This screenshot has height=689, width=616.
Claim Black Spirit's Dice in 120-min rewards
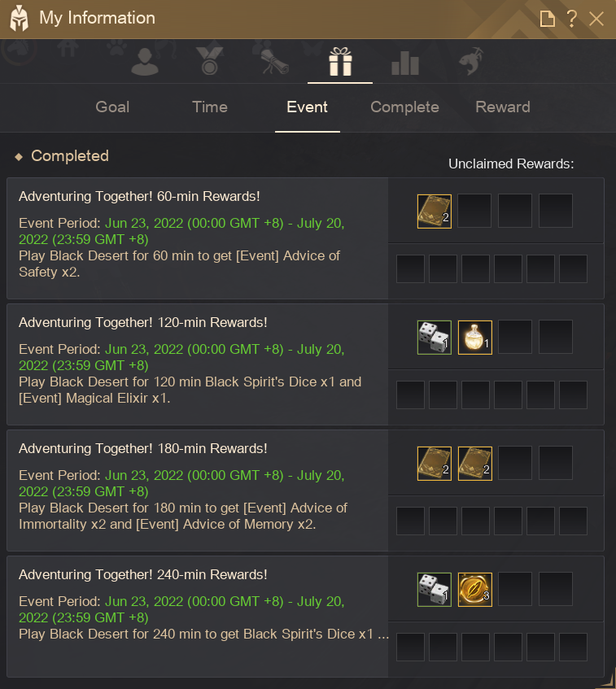pyautogui.click(x=435, y=337)
